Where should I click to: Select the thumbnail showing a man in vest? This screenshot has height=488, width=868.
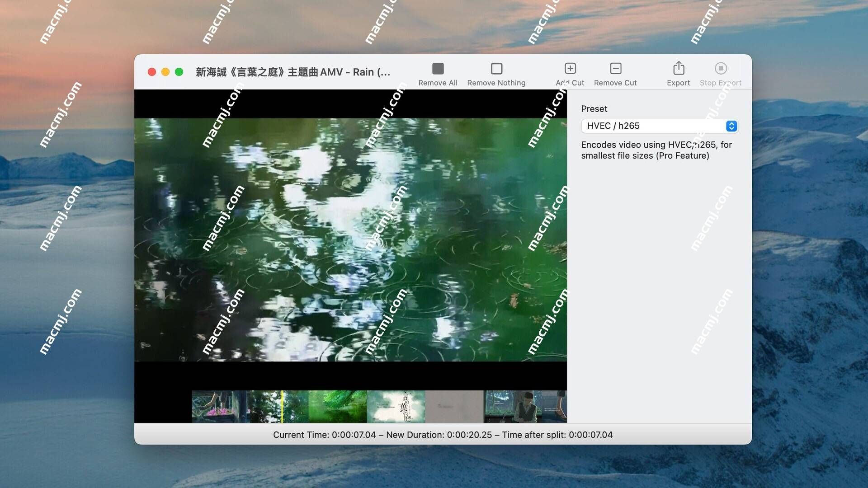pos(512,407)
